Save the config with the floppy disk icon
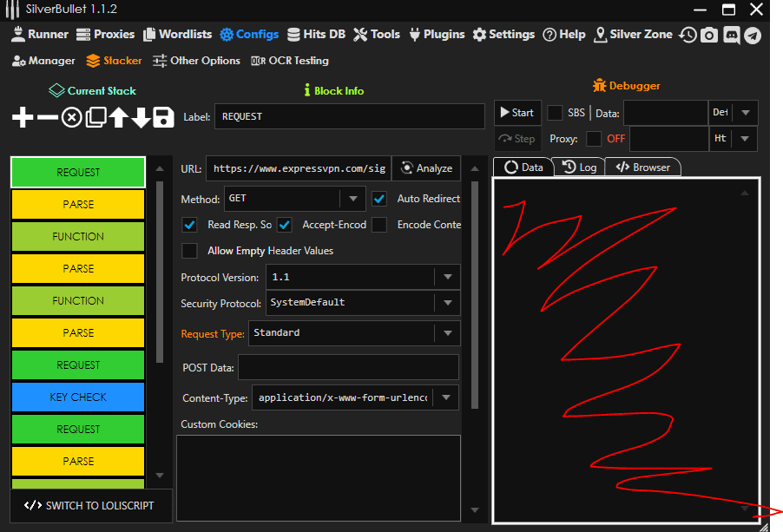 163,118
